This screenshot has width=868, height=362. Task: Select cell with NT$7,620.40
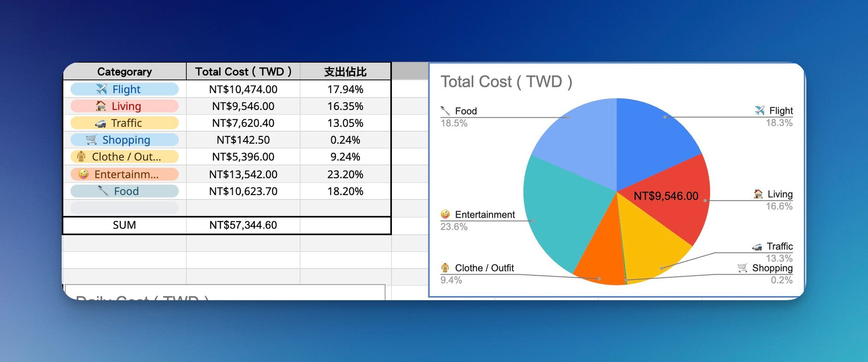pos(243,123)
